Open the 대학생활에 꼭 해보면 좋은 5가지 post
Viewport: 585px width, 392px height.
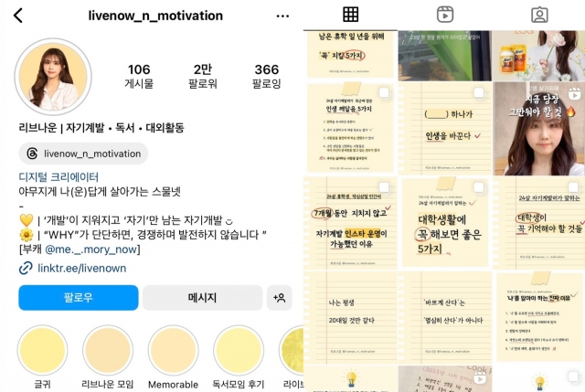click(445, 223)
